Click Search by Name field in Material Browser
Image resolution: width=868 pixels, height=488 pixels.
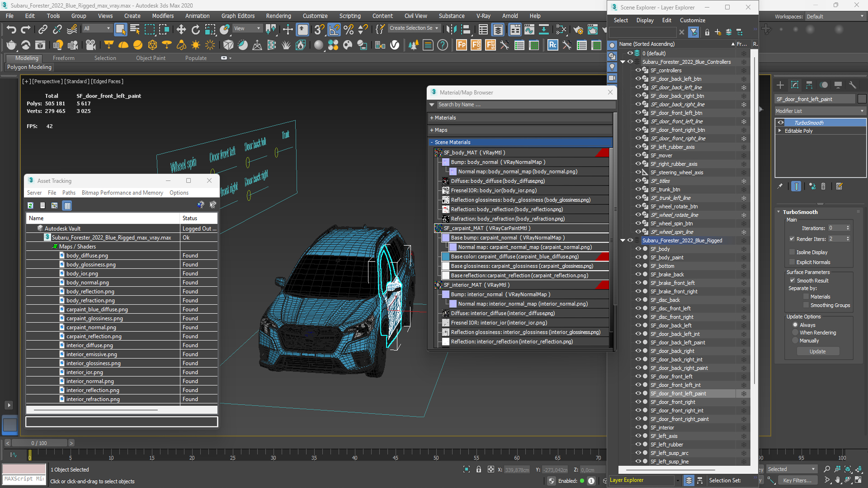tap(526, 104)
